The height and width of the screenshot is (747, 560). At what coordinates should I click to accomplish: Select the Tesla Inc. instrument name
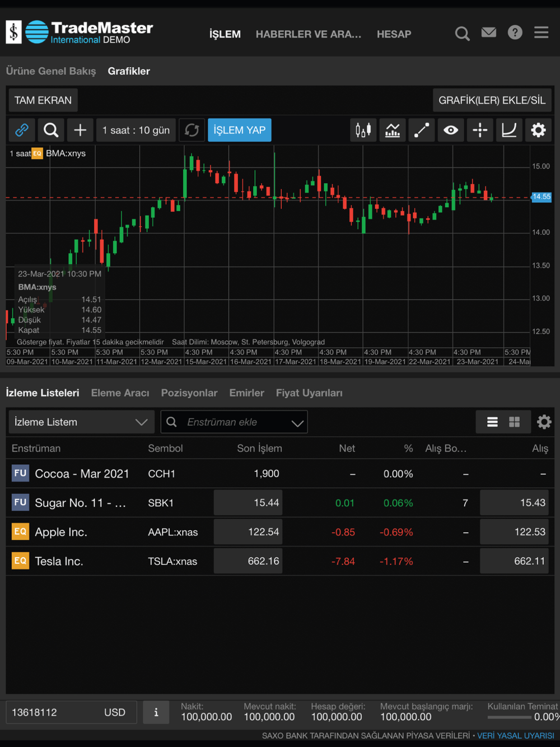click(59, 561)
